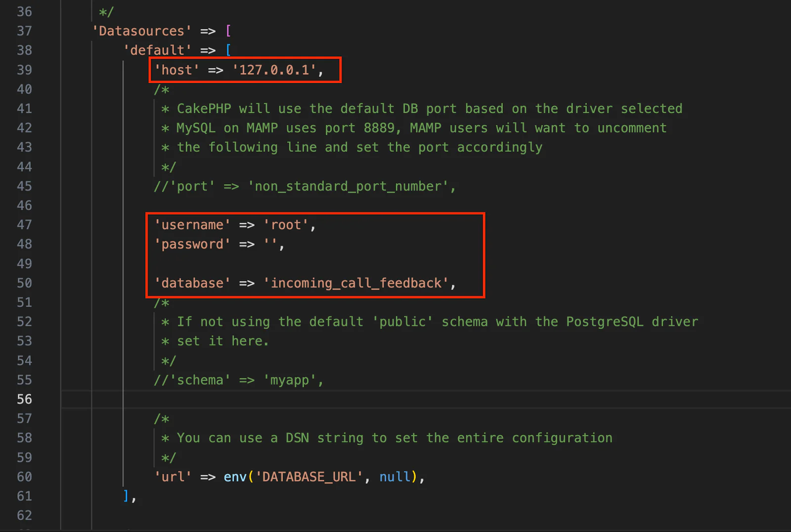Click the 'url' key
This screenshot has width=791, height=532.
coord(173,477)
